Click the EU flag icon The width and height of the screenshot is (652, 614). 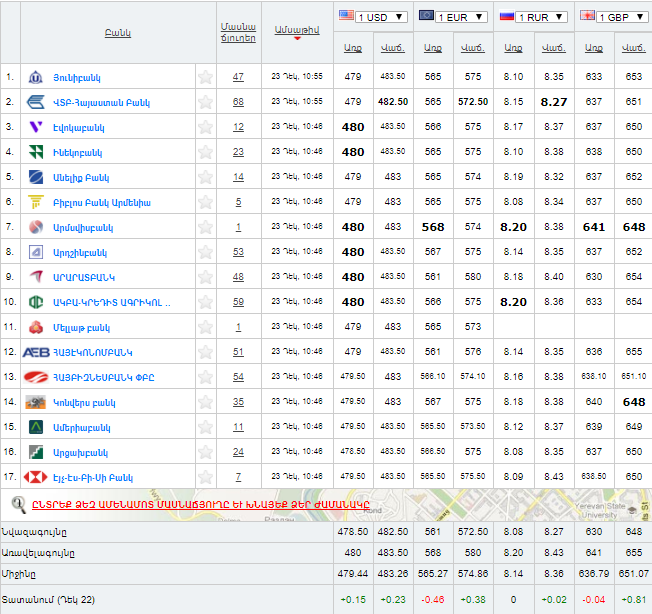426,16
